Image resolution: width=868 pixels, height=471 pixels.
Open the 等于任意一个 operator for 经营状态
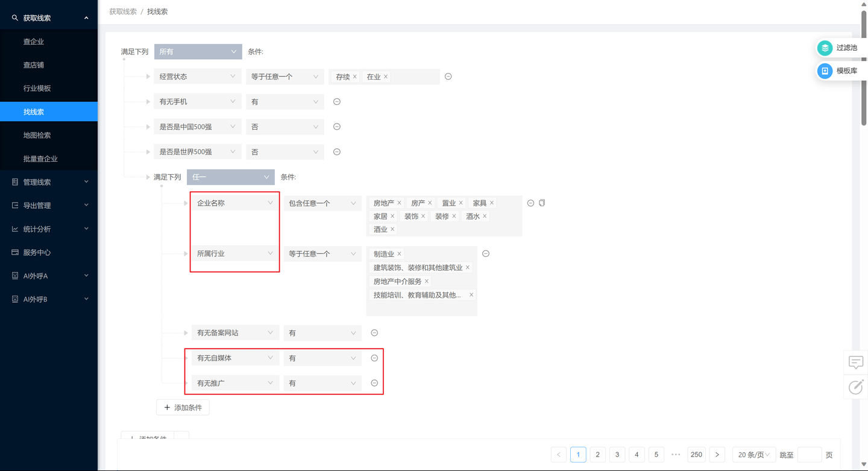click(x=285, y=77)
